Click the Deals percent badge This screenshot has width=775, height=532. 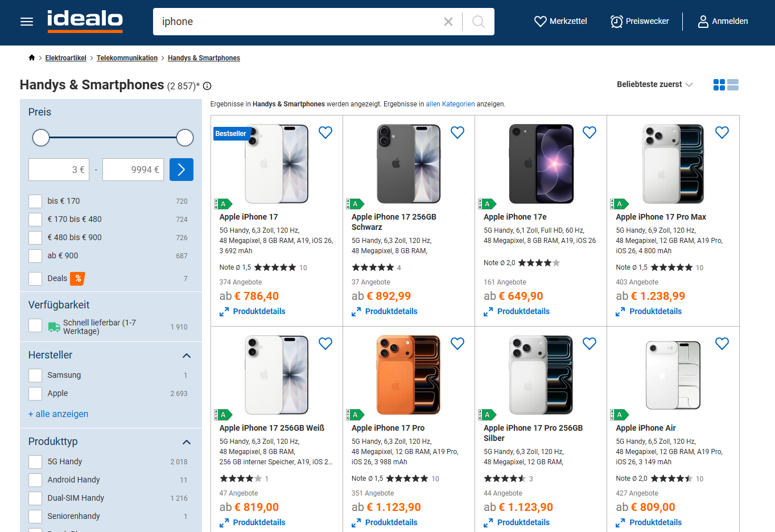[x=78, y=278]
